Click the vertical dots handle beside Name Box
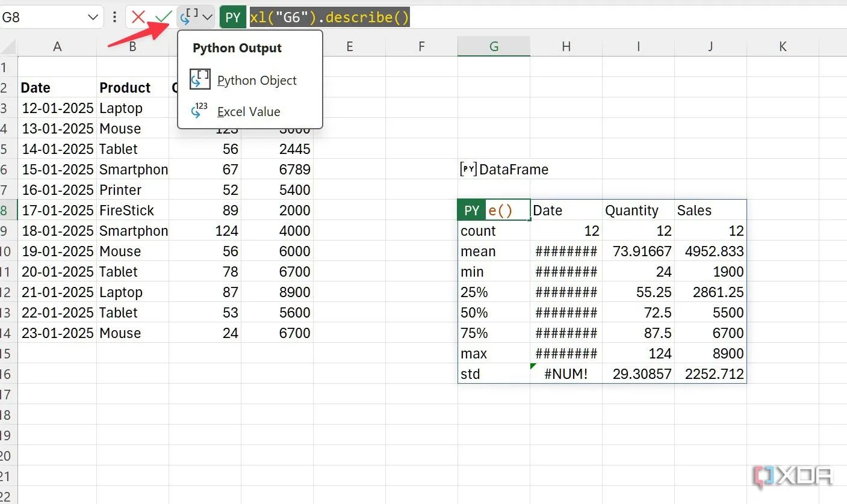The height and width of the screenshot is (504, 847). [x=114, y=17]
